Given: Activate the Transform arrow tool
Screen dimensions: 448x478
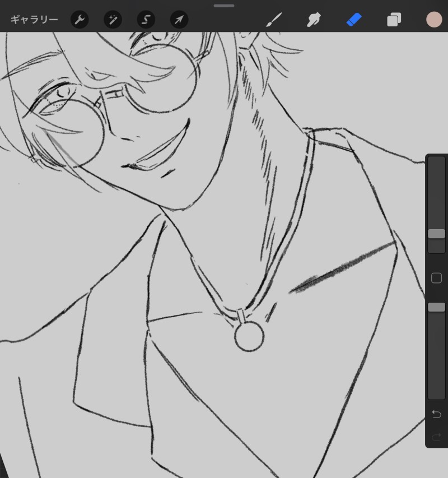Looking at the screenshot, I should pyautogui.click(x=179, y=20).
